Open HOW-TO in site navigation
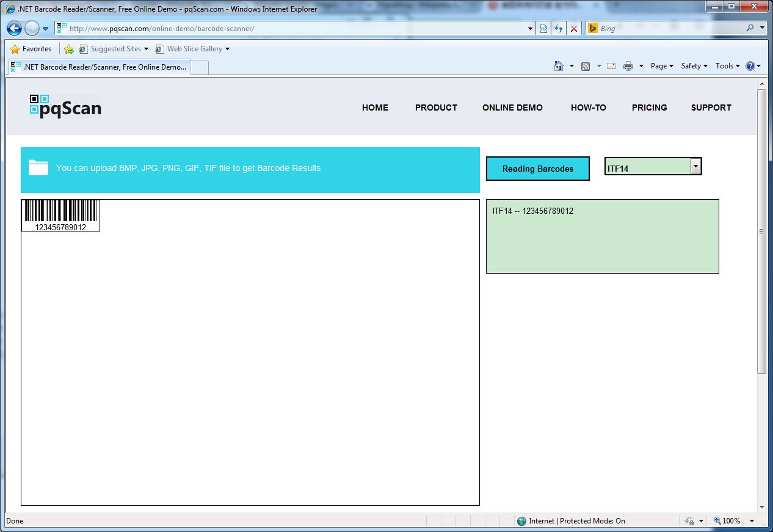773x532 pixels. 589,107
